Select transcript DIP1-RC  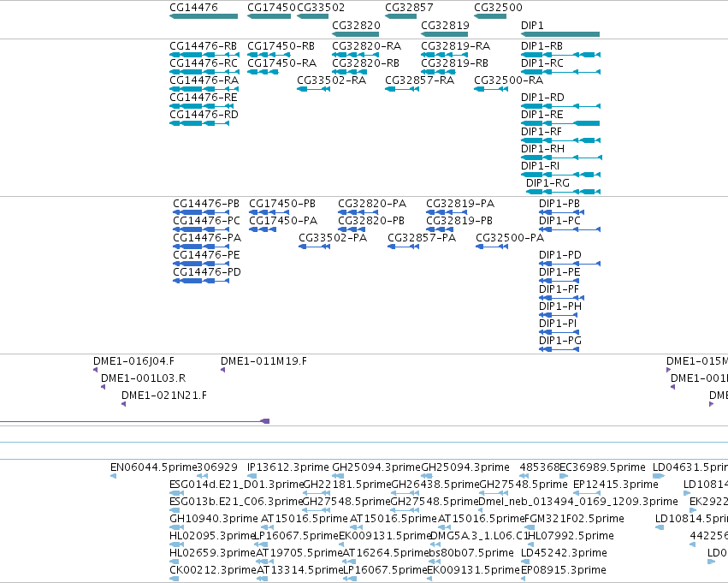click(560, 72)
